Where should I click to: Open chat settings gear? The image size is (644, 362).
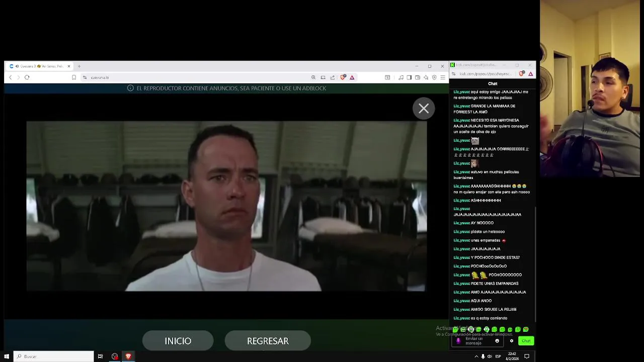512,341
